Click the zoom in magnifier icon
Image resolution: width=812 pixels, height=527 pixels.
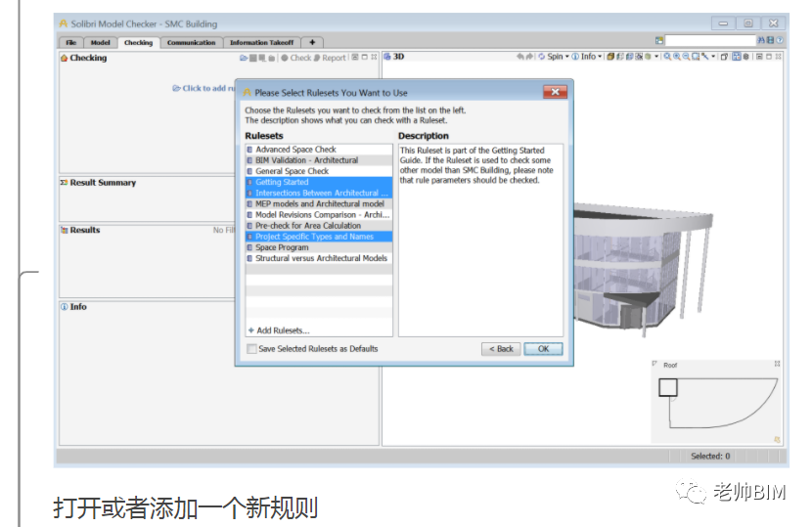[677, 57]
